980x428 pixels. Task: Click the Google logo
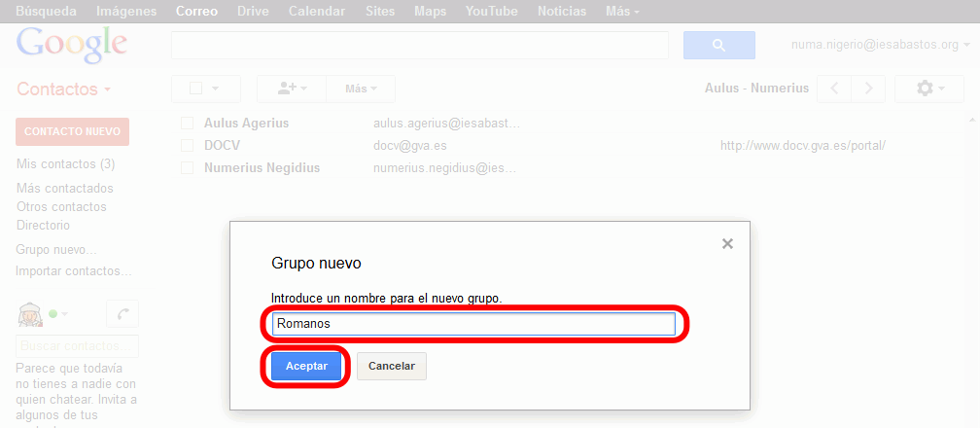72,45
